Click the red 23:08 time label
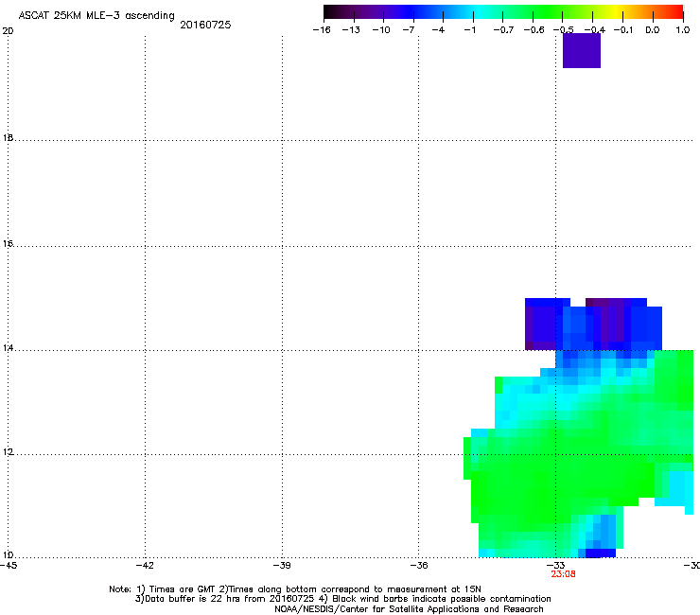The height and width of the screenshot is (615, 700). [x=563, y=574]
